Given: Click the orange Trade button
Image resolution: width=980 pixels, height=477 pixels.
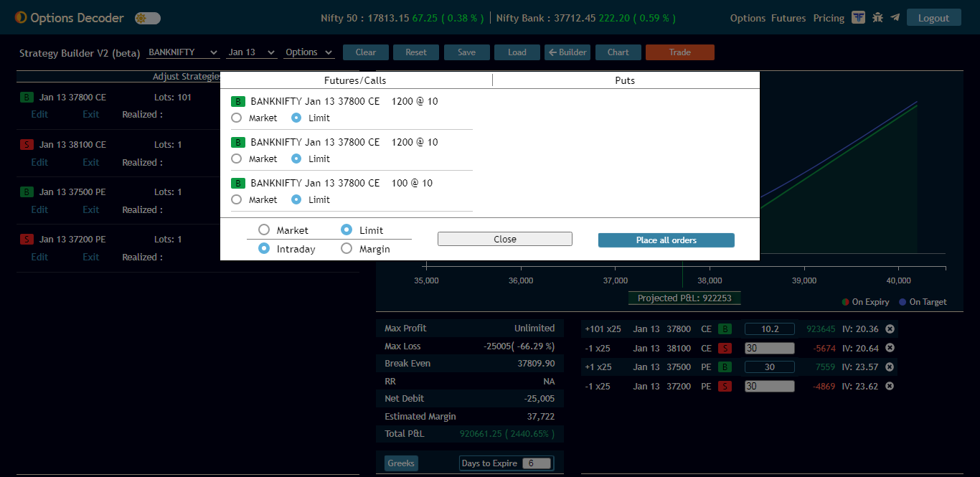Looking at the screenshot, I should pos(680,52).
